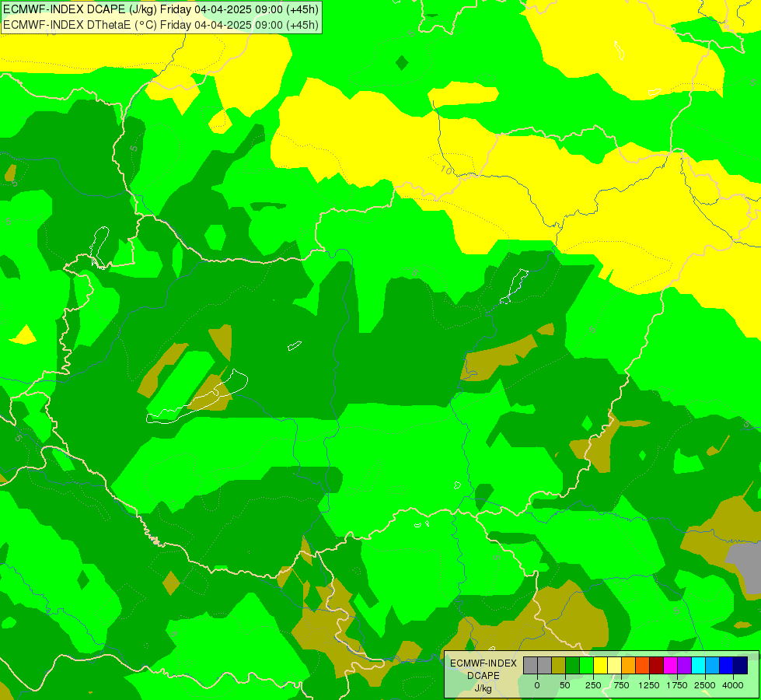Pick the pale yellow legend swatch
The image size is (761, 700).
tap(614, 665)
